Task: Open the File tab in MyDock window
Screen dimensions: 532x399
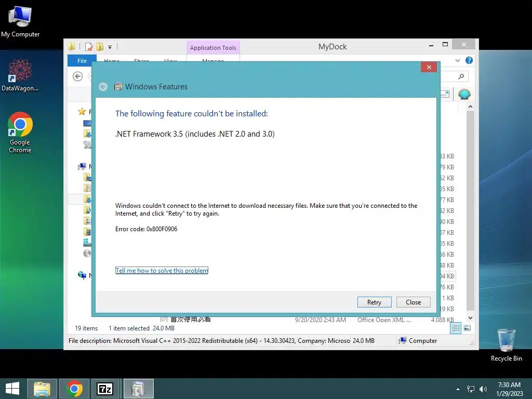Action: pos(82,61)
